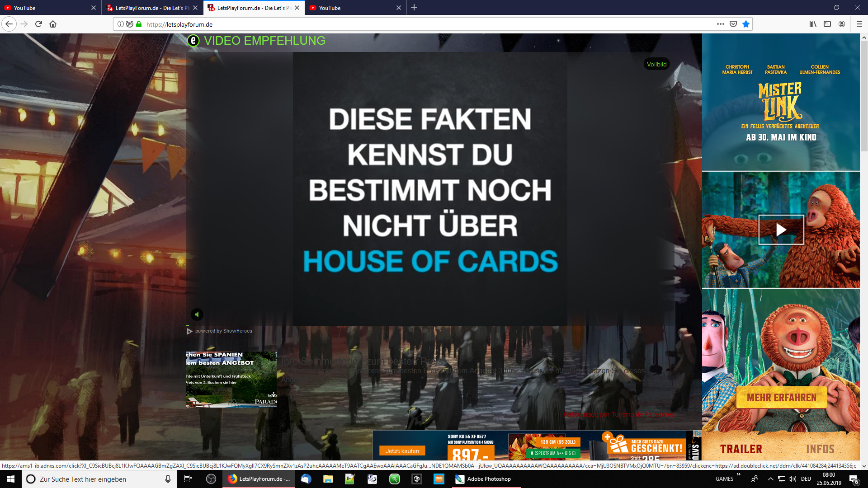Open the Firefox account icon
The height and width of the screenshot is (488, 868).
tap(842, 24)
